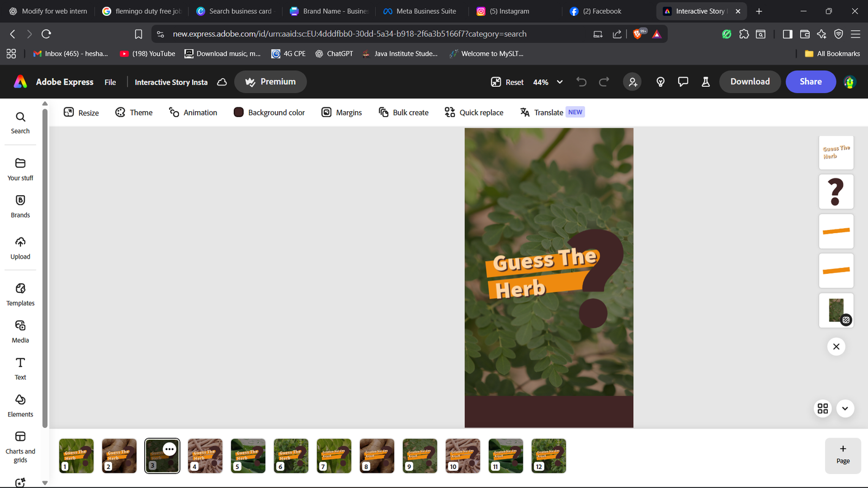Open the lightbulb tips icon
868x488 pixels.
(660, 82)
